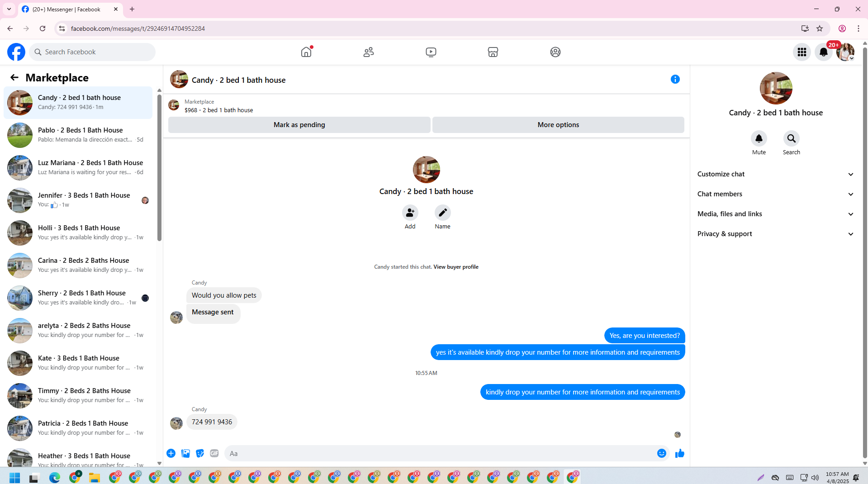Open Jennifer · 3 Beds 1 Bath House chat
Screen dimensions: 868x484
78,200
